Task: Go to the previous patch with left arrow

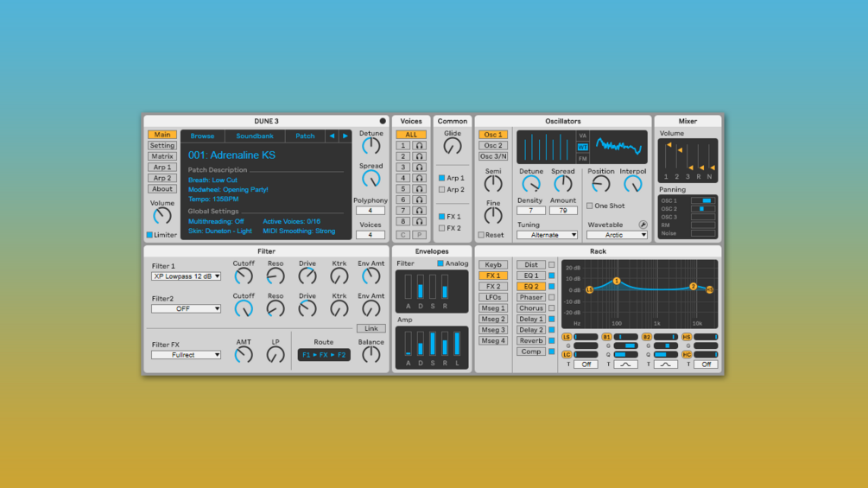Action: click(x=332, y=136)
